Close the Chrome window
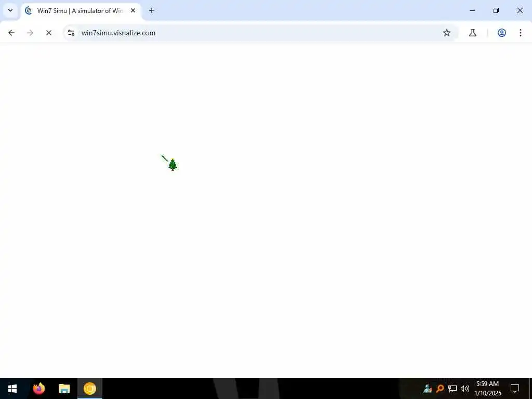This screenshot has height=399, width=532. point(520,10)
